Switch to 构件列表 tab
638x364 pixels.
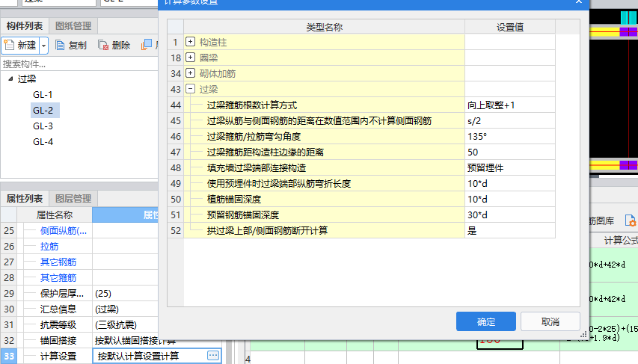[x=25, y=26]
